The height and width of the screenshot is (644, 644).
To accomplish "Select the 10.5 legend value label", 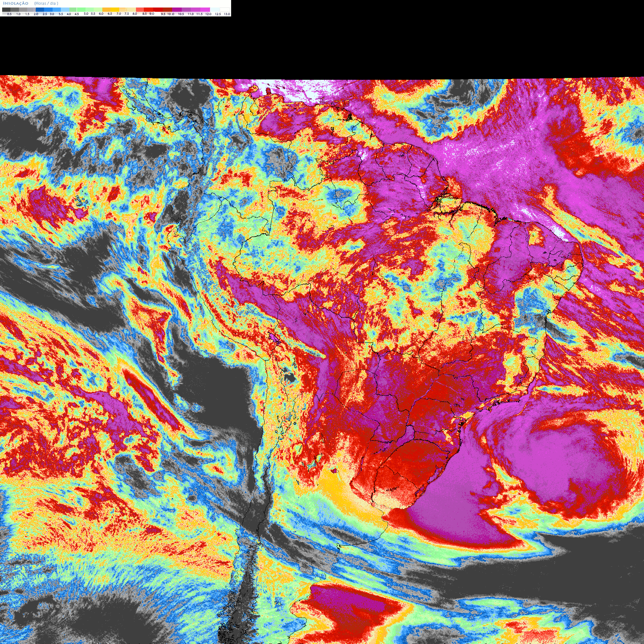I will point(181,14).
